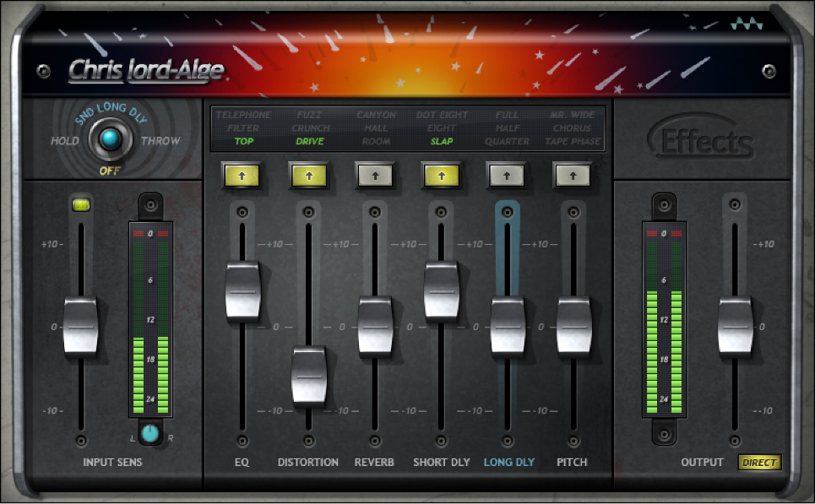The width and height of the screenshot is (815, 504).
Task: Select the Dot Eight short delay mode
Action: tap(442, 115)
